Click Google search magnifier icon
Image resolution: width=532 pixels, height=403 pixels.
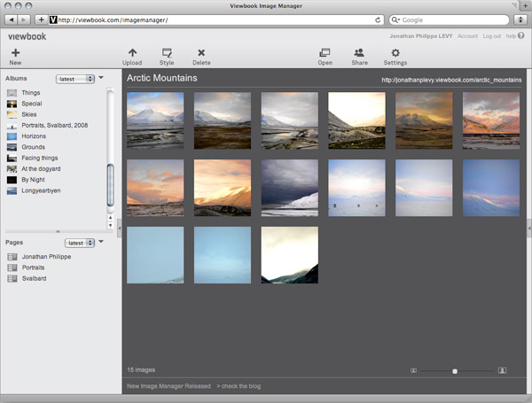395,20
